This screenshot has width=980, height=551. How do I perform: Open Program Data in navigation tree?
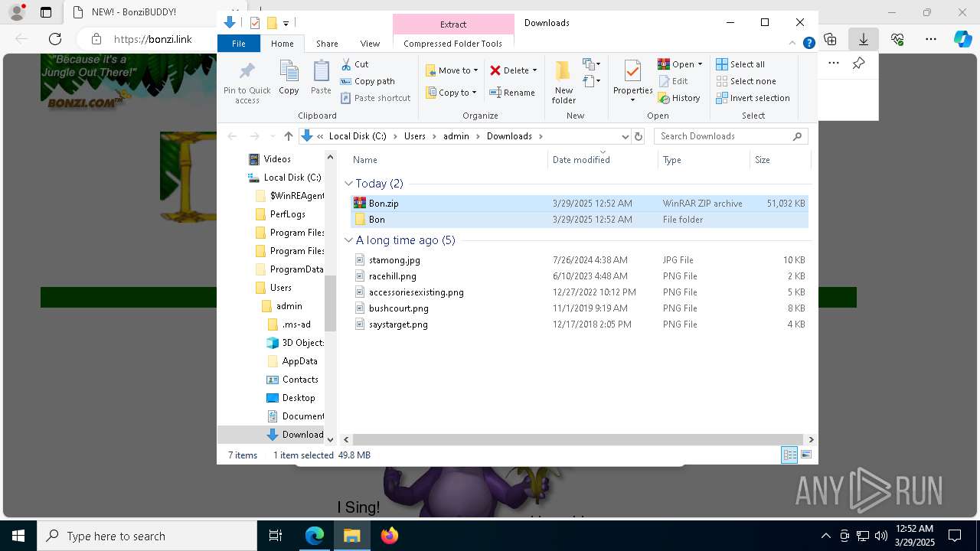coord(289,269)
